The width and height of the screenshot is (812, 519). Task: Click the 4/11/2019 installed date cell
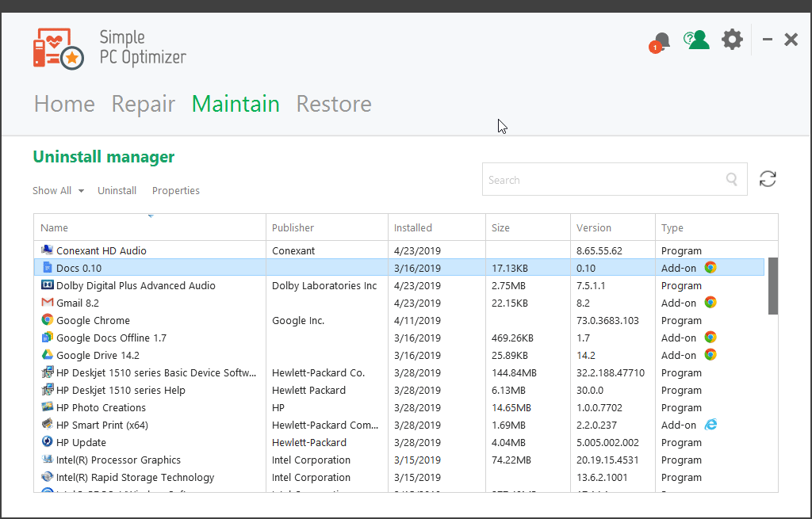point(417,320)
